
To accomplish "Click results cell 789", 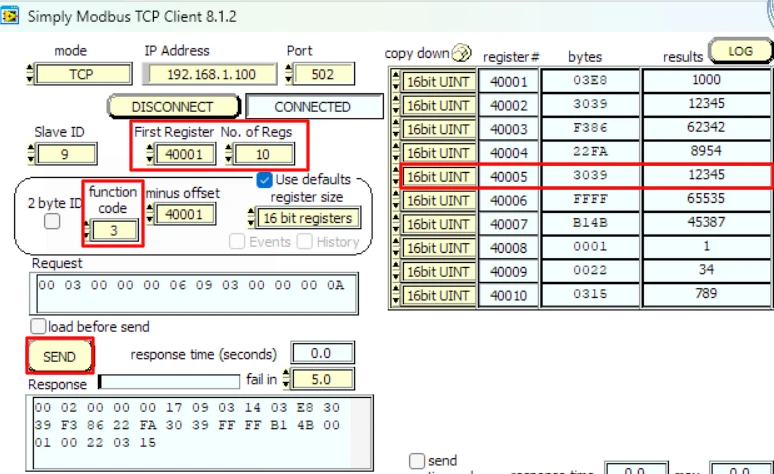I will click(x=707, y=293).
